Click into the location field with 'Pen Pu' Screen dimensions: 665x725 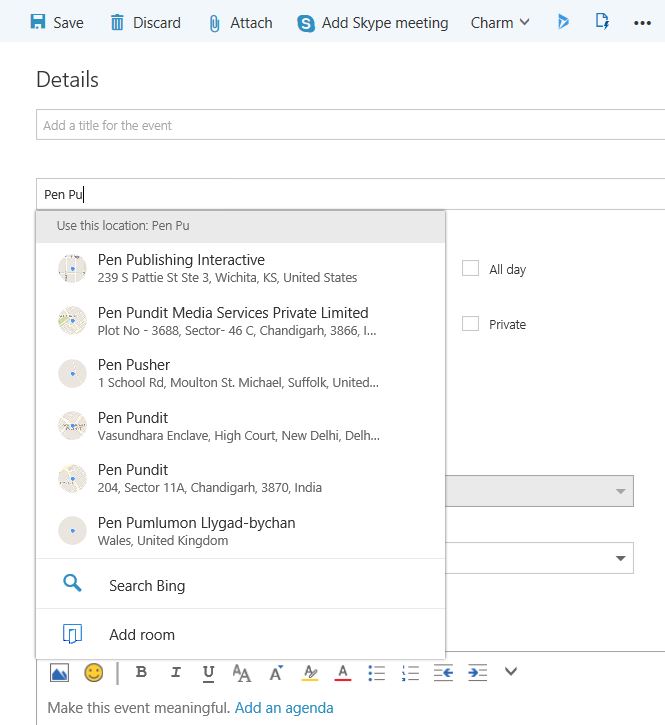(351, 194)
